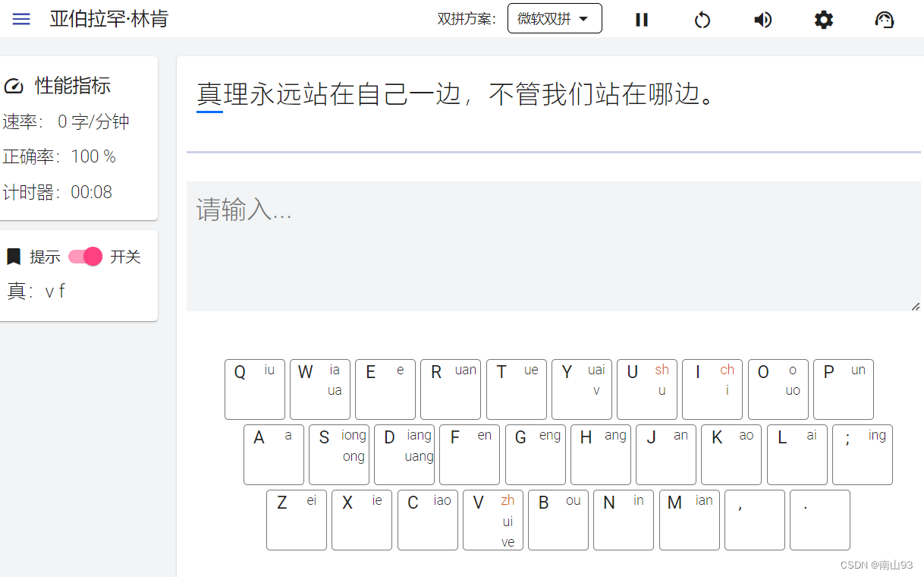This screenshot has height=577, width=924.
Task: Click the J key labeled an
Action: coord(666,455)
